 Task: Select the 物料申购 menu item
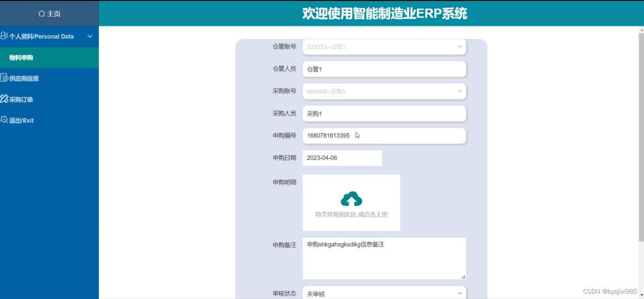(49, 58)
